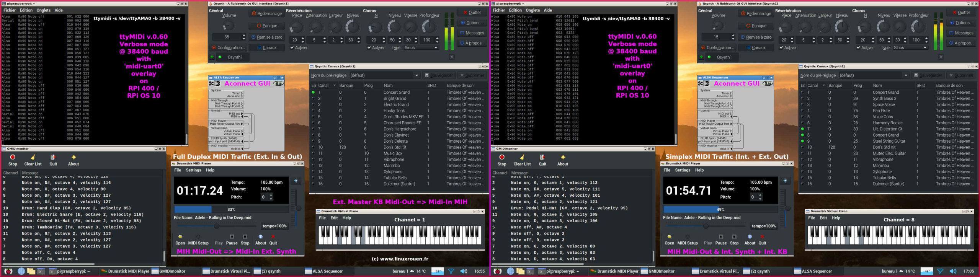Click song progress bar at 33%
980x277 pixels.
[x=231, y=209]
